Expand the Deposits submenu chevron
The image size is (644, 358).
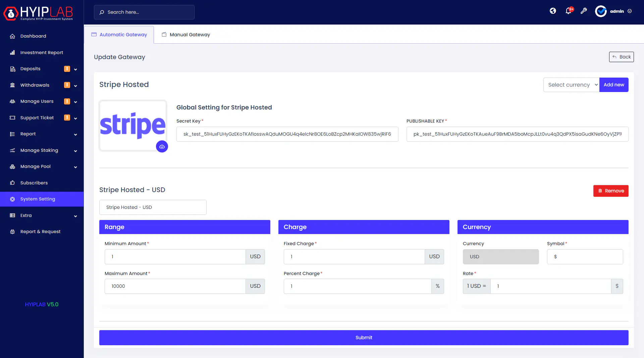pos(75,70)
